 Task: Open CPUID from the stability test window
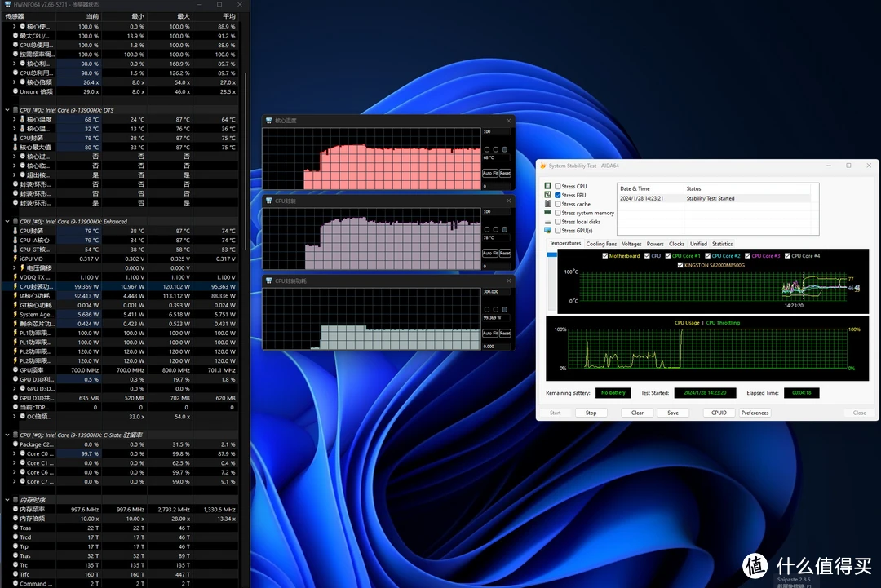pos(719,413)
